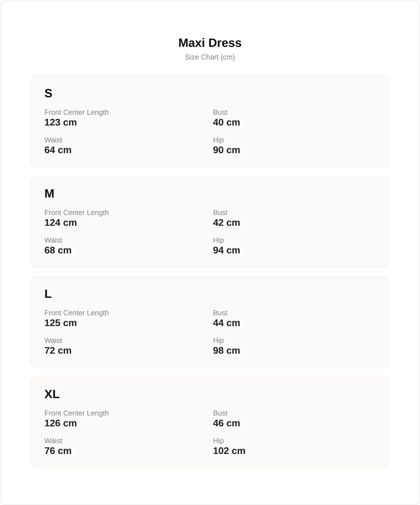This screenshot has height=505, width=420.
Task: Click the 102 cm hip value
Action: click(229, 451)
